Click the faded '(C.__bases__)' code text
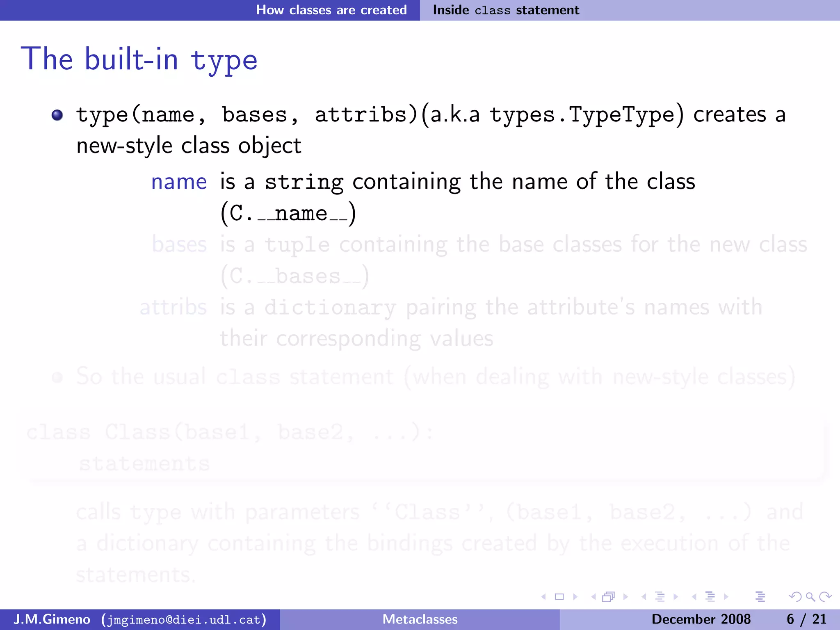This screenshot has width=840, height=630. tap(294, 276)
